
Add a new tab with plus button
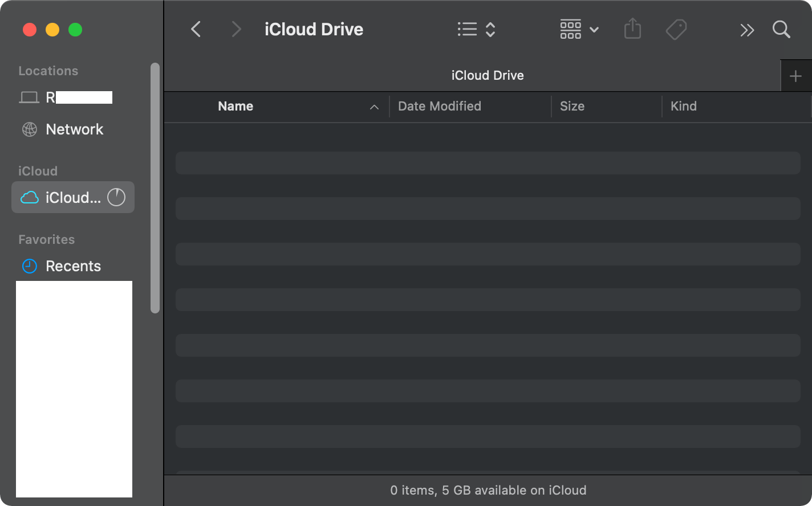click(796, 76)
